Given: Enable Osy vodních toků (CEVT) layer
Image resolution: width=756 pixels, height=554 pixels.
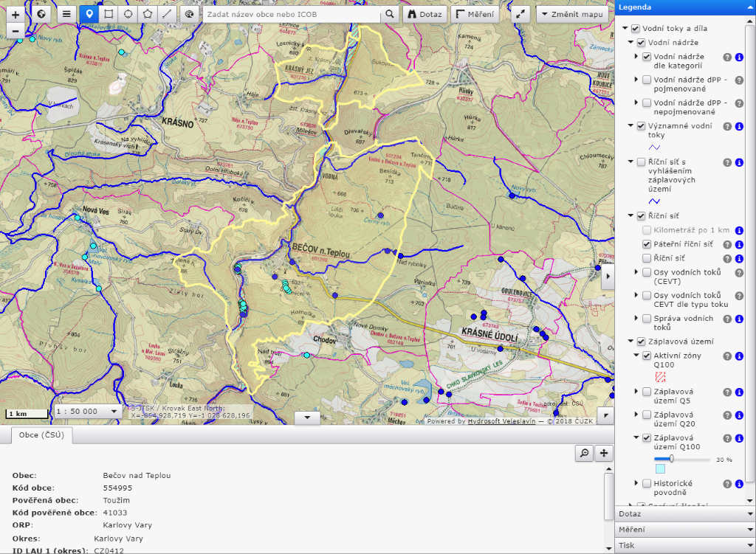Looking at the screenshot, I should (647, 272).
